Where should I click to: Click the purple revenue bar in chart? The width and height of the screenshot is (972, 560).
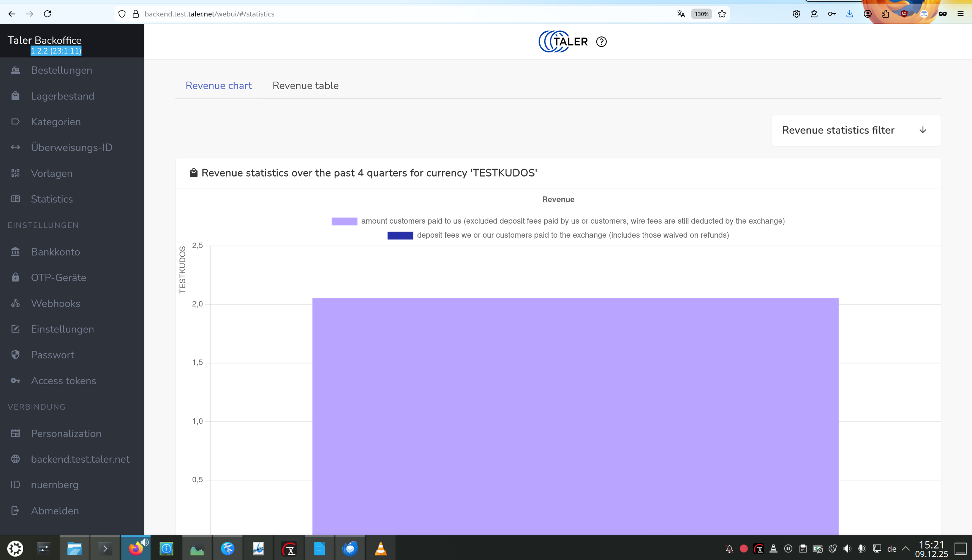coord(575,416)
